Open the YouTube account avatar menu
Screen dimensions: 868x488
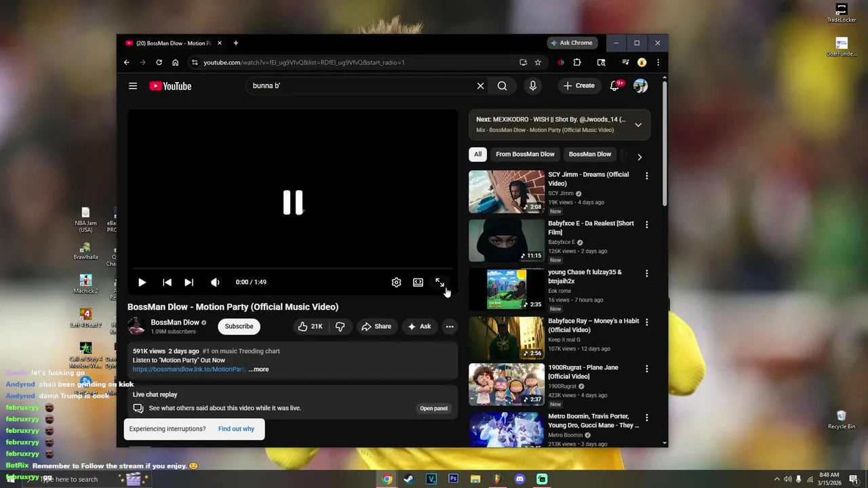pyautogui.click(x=640, y=86)
